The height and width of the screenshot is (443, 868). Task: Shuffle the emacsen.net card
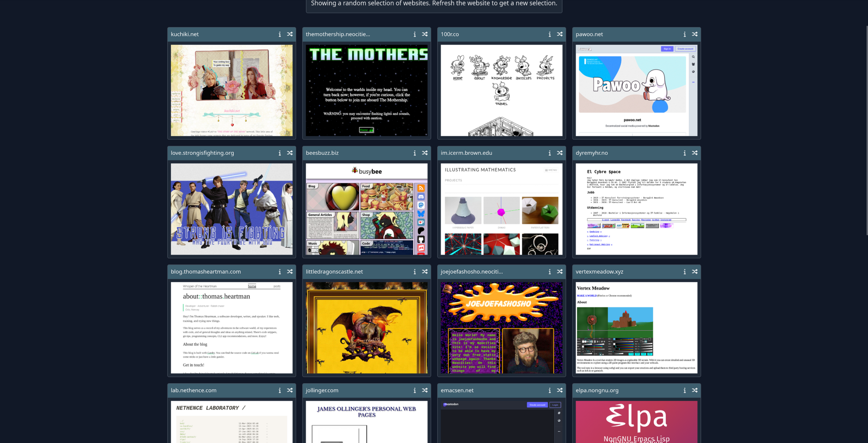tap(560, 390)
